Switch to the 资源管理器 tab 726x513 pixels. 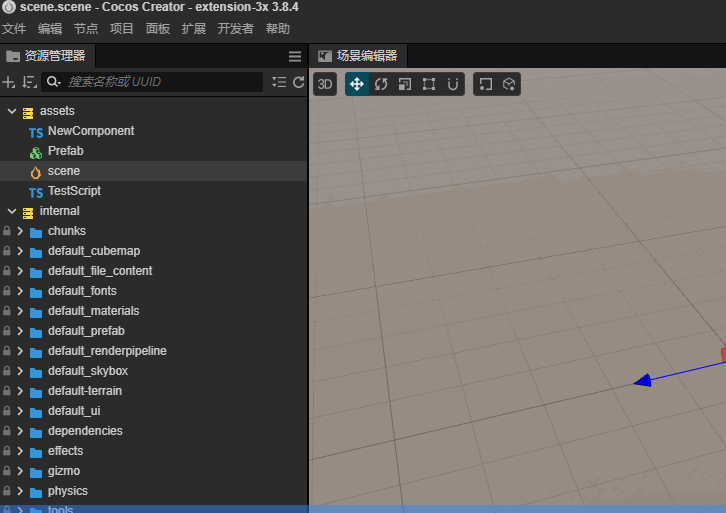coord(47,56)
